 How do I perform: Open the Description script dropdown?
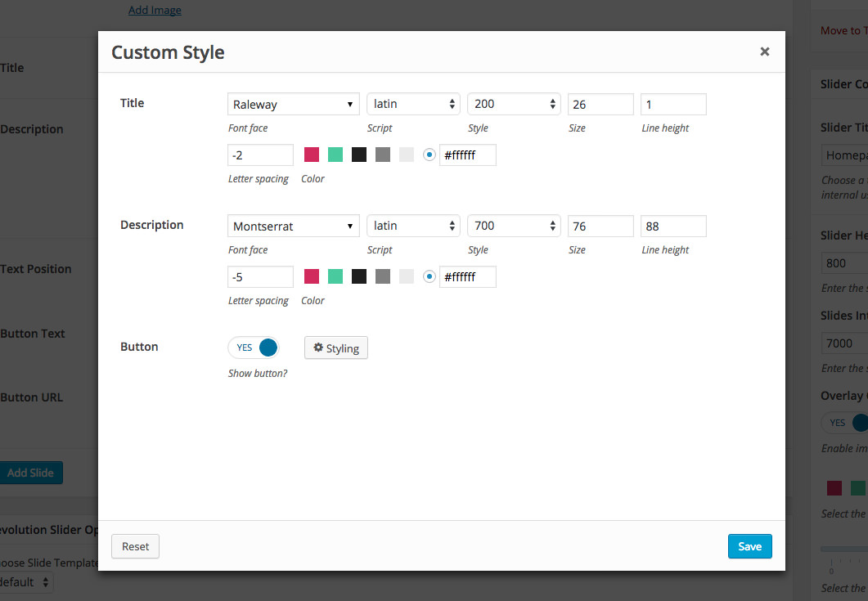(413, 226)
